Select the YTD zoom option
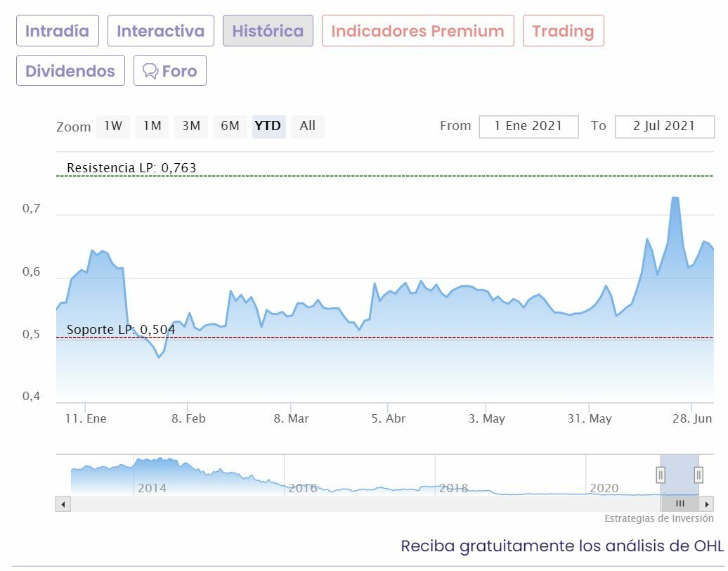This screenshot has height=571, width=728. [268, 126]
